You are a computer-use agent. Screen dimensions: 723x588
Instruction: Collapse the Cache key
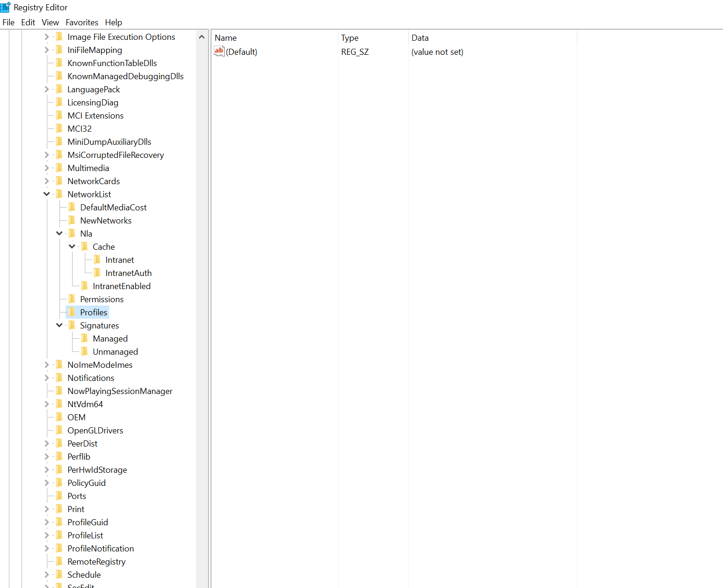[72, 246]
